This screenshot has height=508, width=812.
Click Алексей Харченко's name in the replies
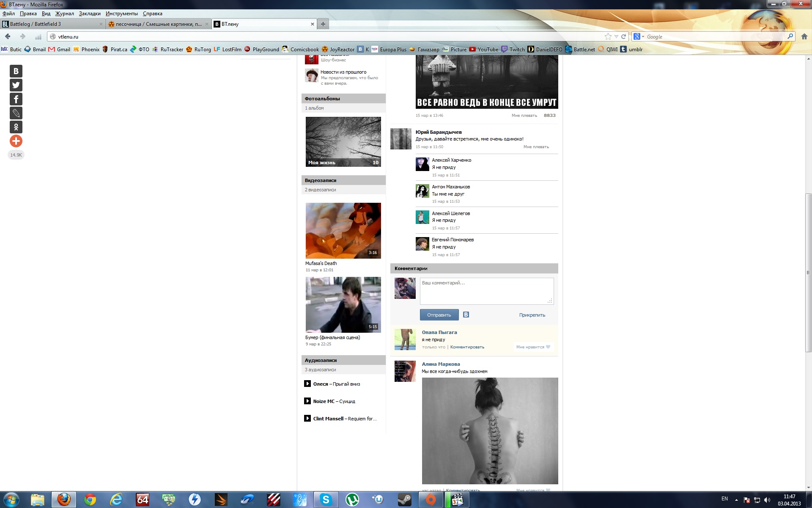point(451,160)
